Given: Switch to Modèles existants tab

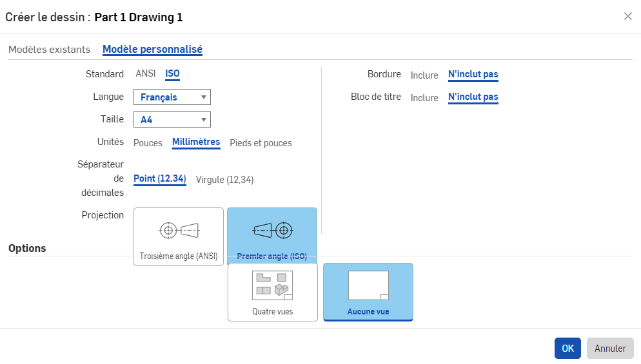Looking at the screenshot, I should coord(49,50).
